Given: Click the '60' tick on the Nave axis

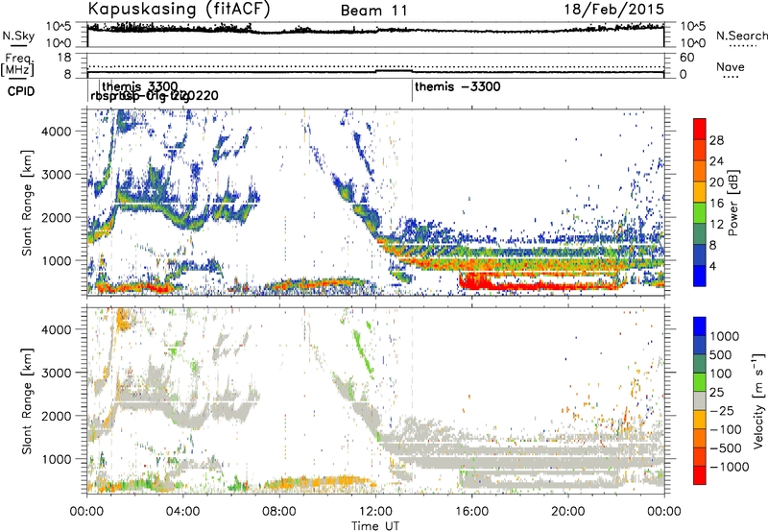Looking at the screenshot, I should (686, 58).
